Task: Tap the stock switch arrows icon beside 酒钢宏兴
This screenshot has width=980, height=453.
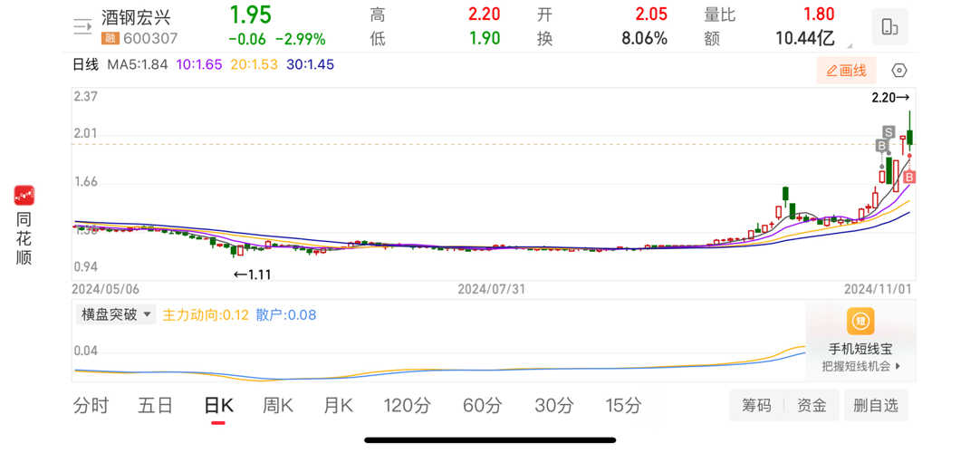Action: point(82,27)
